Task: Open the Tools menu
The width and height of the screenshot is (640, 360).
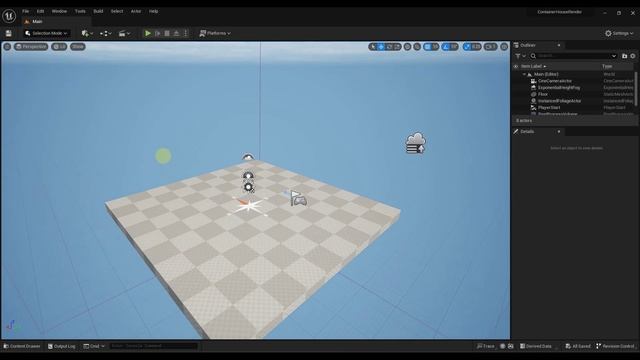Action: (80, 11)
